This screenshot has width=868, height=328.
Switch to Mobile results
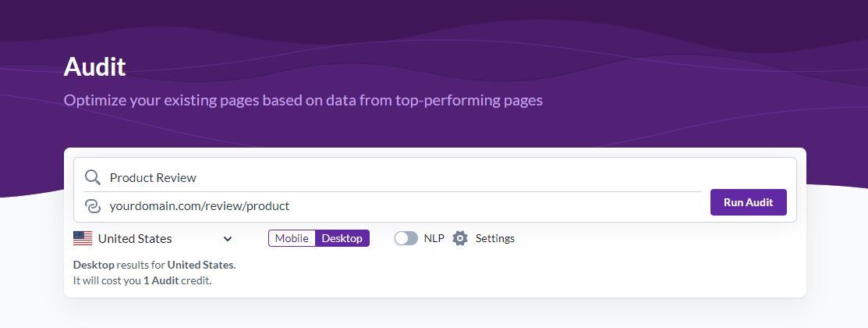tap(292, 238)
